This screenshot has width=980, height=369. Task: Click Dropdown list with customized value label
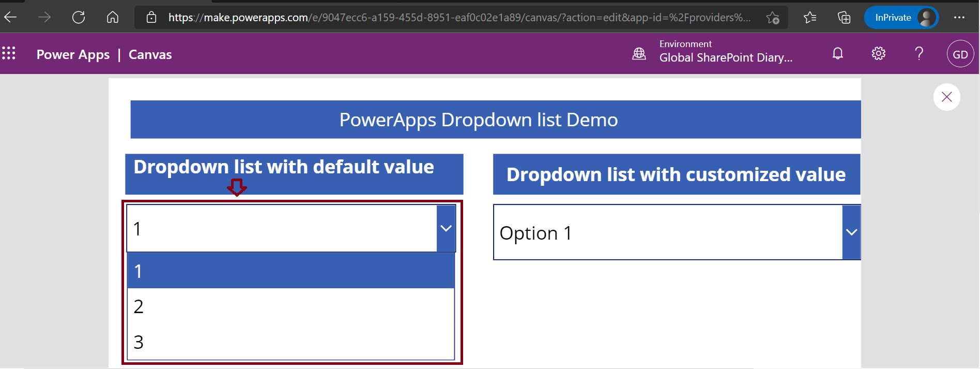coord(676,174)
